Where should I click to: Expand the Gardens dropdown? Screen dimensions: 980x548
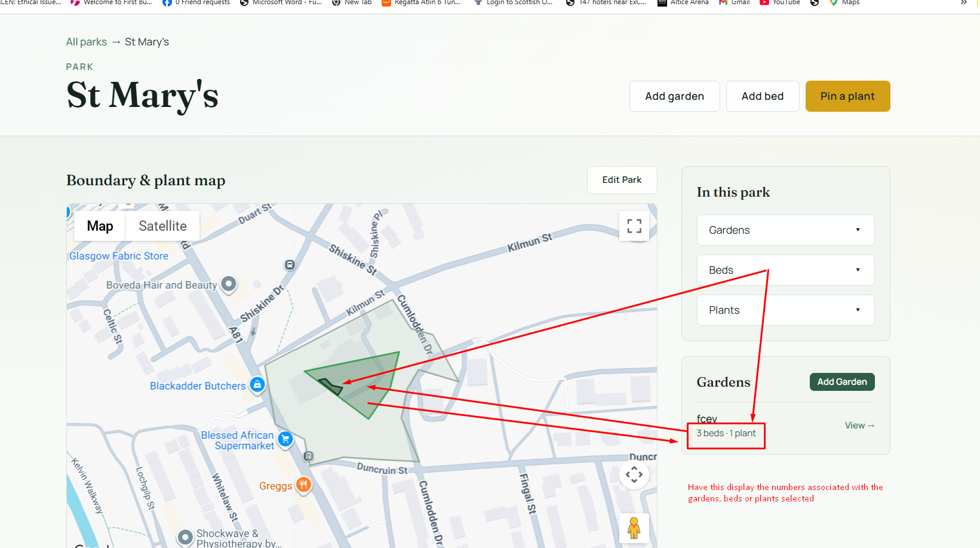pos(785,230)
